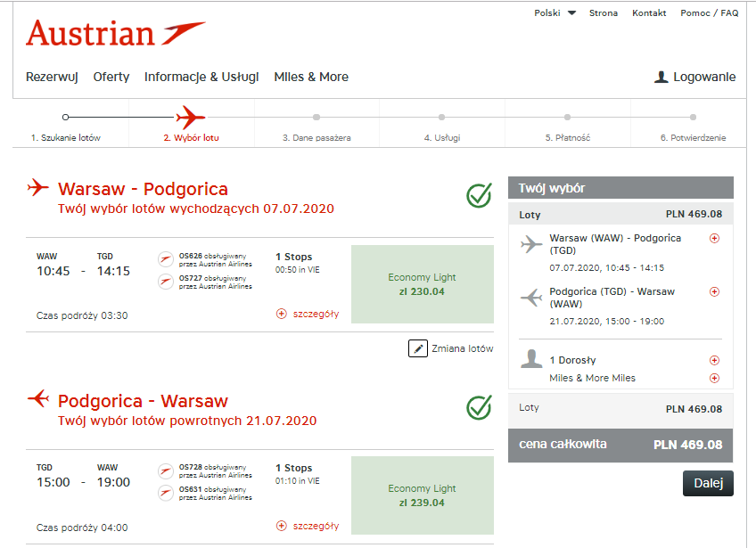Viewport: 756px width, 548px height.
Task: Click the red airplane progress step icon
Action: click(191, 117)
